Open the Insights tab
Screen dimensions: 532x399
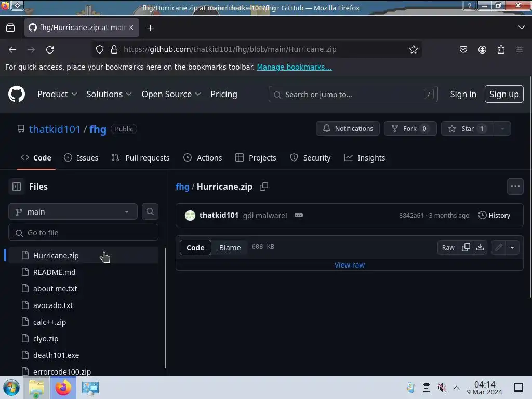pyautogui.click(x=365, y=158)
